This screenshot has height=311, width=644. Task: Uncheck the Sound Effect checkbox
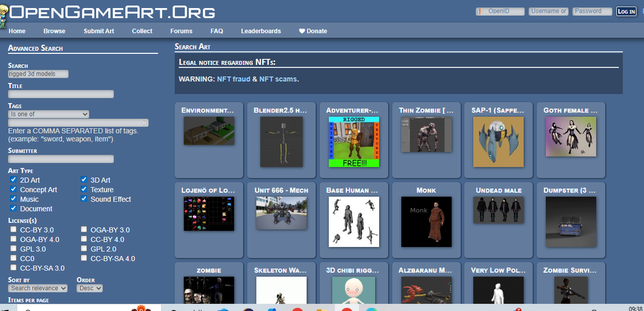click(x=84, y=199)
